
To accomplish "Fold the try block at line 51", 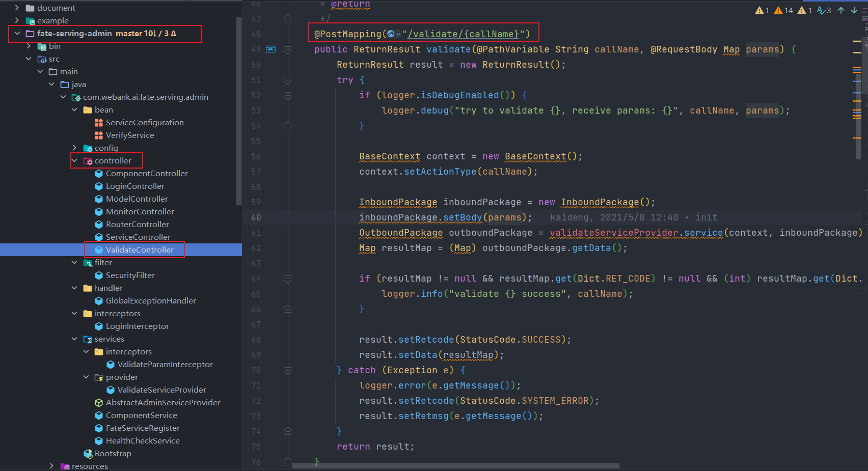I will click(288, 80).
